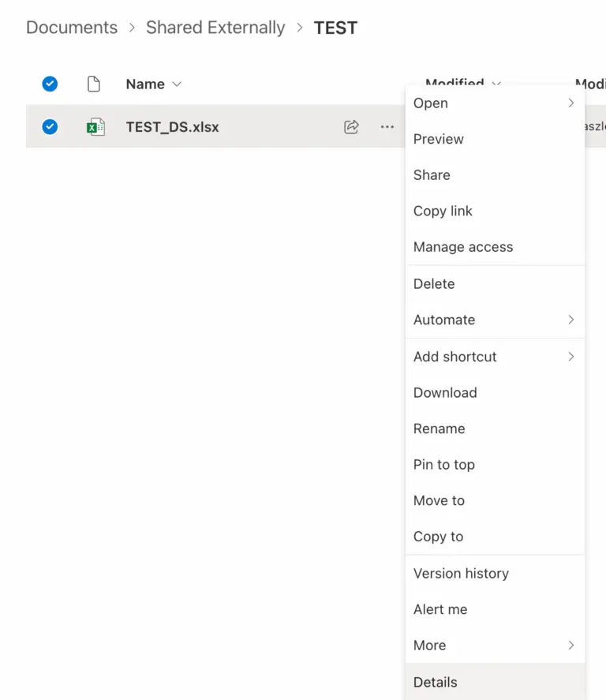Click the document type icon in the column header

94,84
